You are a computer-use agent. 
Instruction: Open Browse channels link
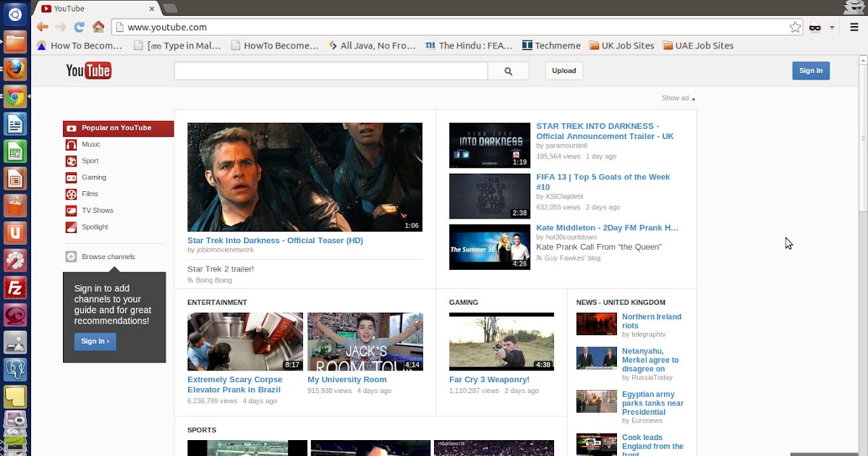(x=109, y=257)
